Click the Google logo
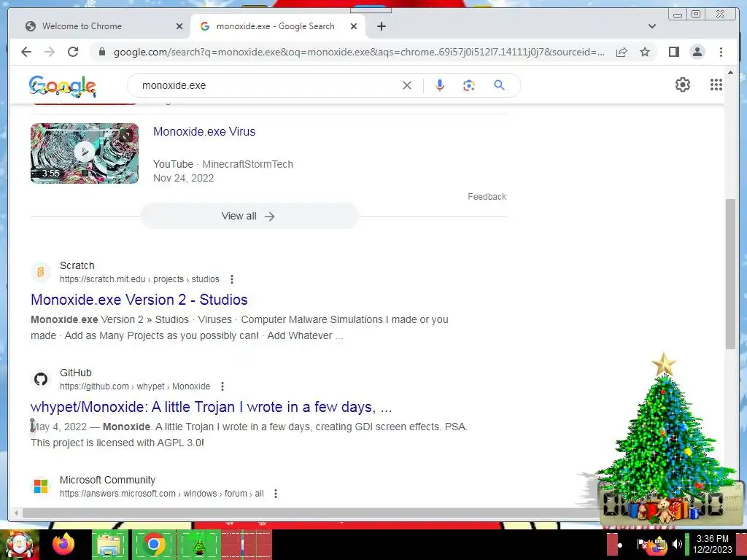The image size is (747, 560). [63, 86]
